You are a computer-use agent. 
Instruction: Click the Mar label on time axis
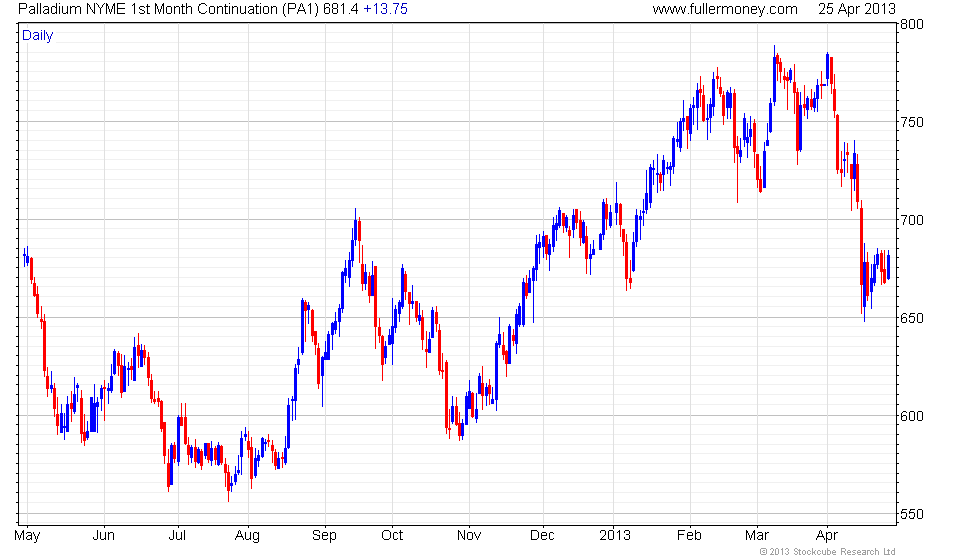pyautogui.click(x=757, y=536)
